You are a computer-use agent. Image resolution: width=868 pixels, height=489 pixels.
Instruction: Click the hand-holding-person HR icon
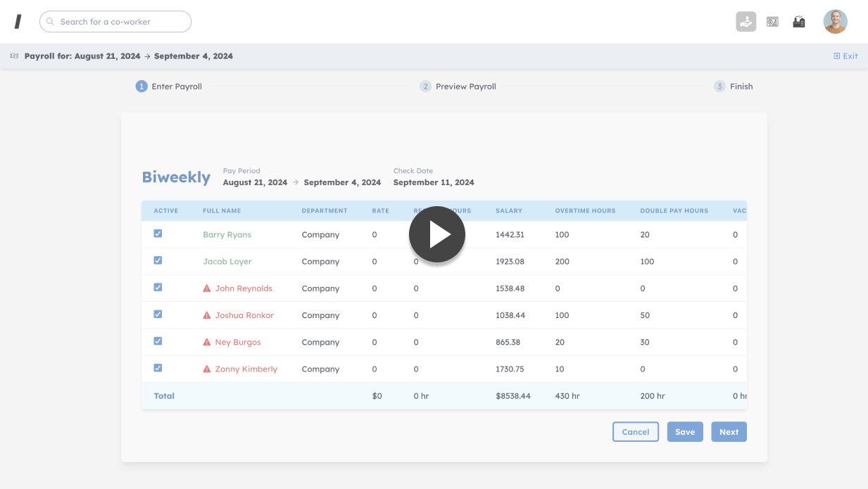(x=746, y=22)
